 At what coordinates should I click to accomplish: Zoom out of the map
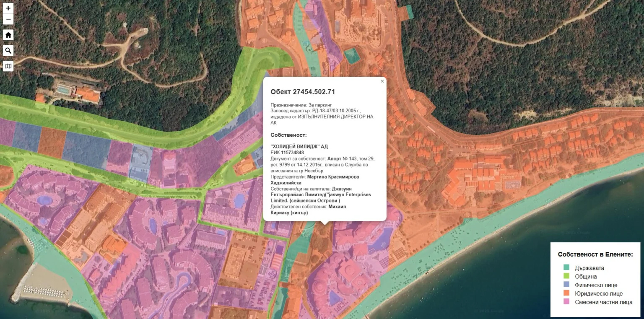(8, 19)
